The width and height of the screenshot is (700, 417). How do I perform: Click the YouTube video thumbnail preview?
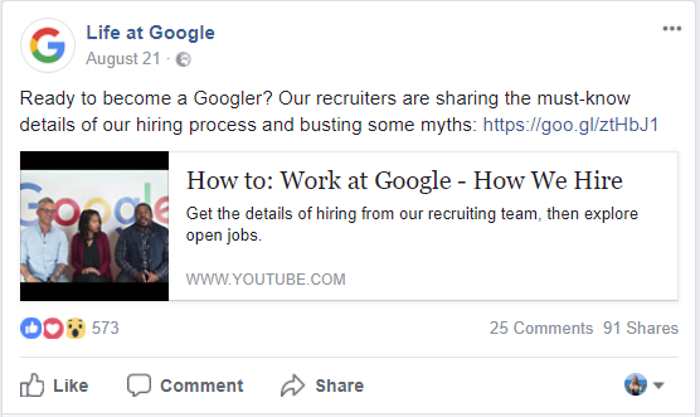click(94, 226)
